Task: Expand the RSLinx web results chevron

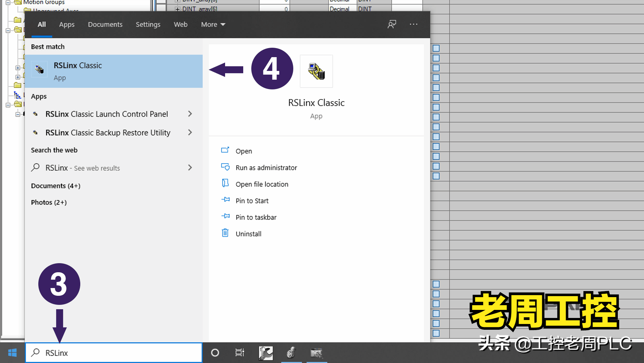Action: click(190, 168)
